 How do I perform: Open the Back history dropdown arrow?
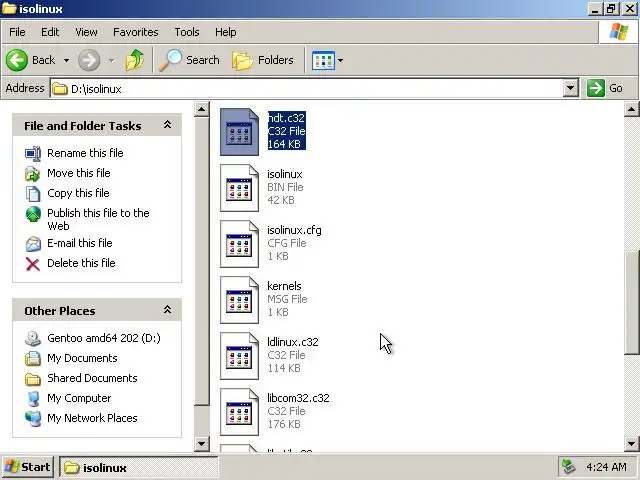point(66,60)
